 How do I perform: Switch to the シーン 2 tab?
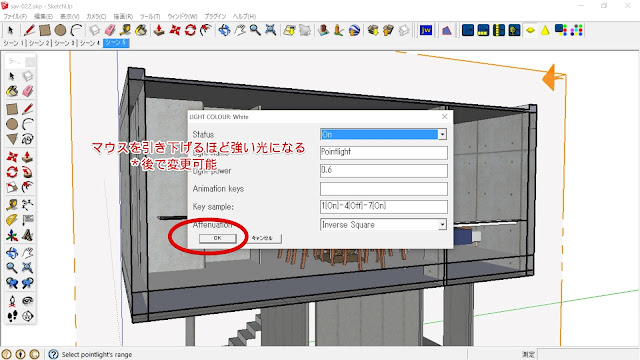point(39,43)
